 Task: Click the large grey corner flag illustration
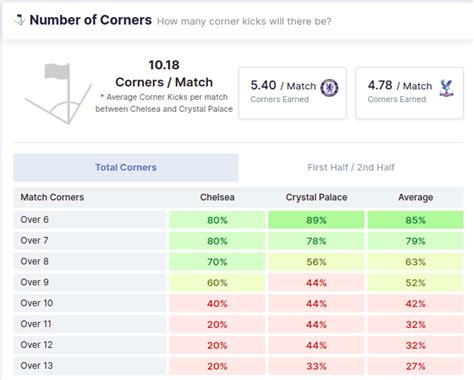click(x=58, y=94)
